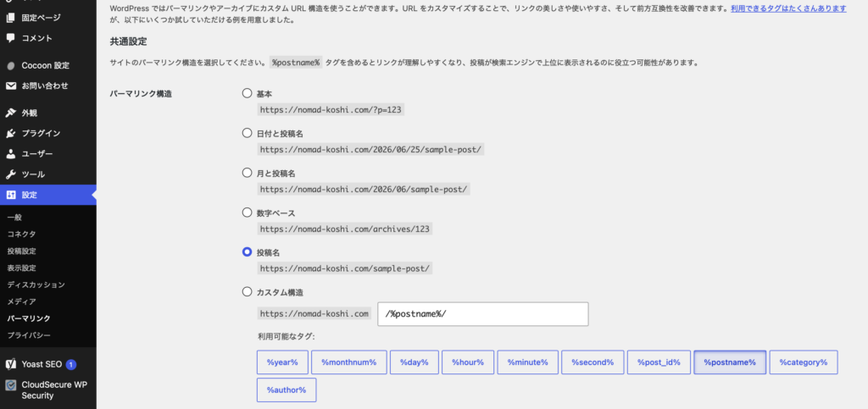The image size is (868, 409).
Task: Go to コネクタ settings submenu
Action: tap(21, 235)
